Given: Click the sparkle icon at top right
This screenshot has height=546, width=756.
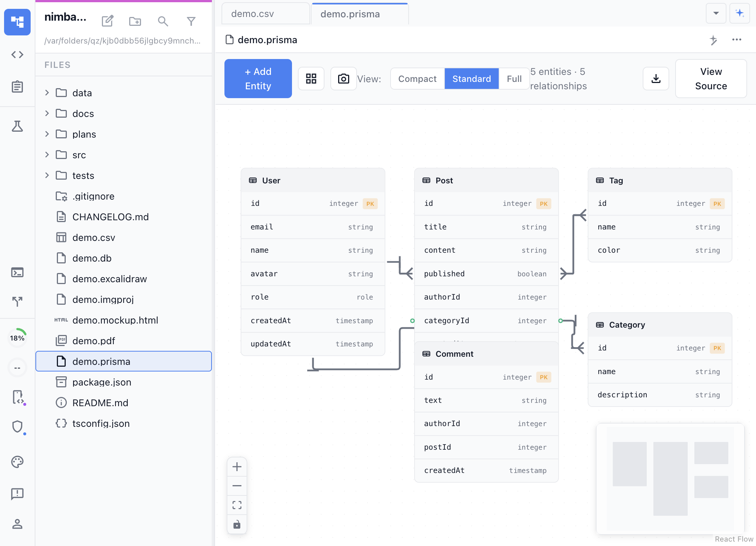Looking at the screenshot, I should 739,13.
